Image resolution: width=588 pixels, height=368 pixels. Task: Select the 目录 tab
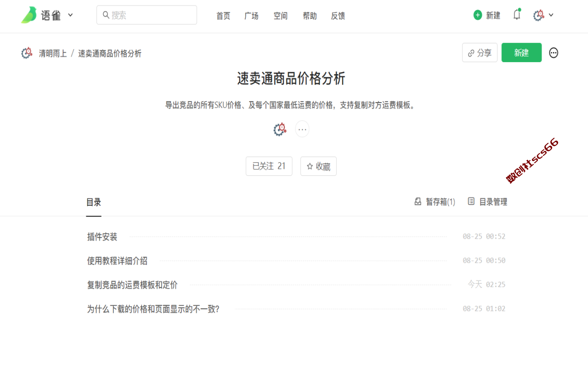pos(94,202)
